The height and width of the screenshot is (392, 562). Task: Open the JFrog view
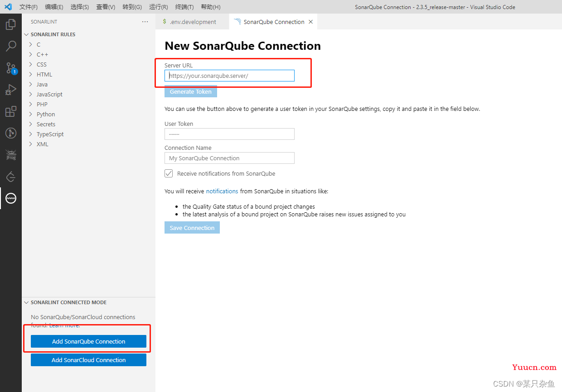click(x=11, y=155)
